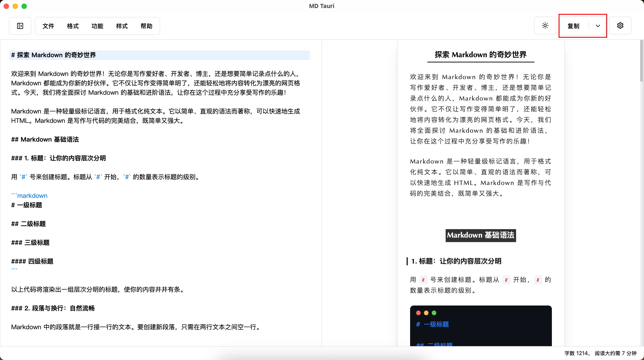644x360 pixels.
Task: Expand the 复制 dropdown chevron
Action: (x=598, y=26)
